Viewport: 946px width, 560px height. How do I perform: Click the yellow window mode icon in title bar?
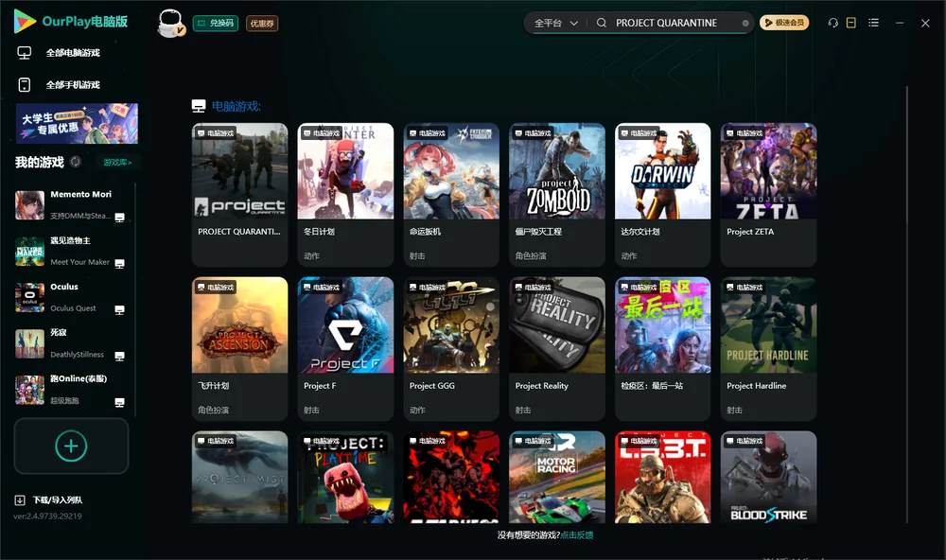(851, 23)
